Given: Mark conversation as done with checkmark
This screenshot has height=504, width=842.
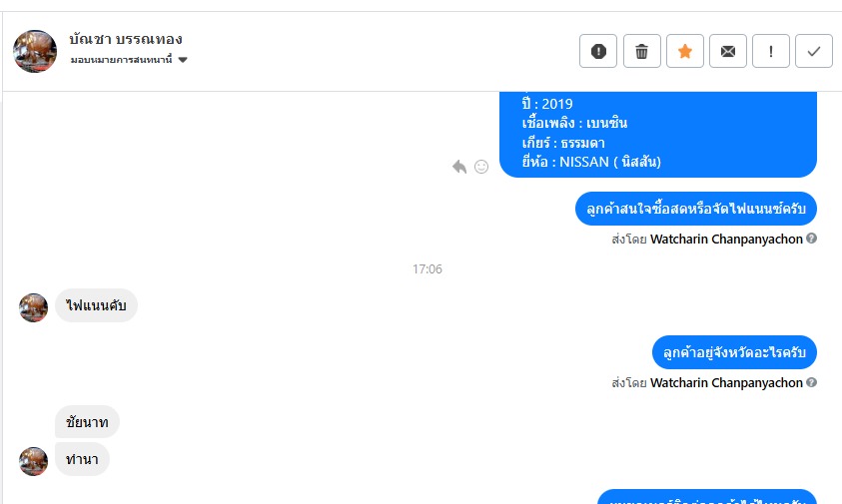Looking at the screenshot, I should [x=814, y=51].
